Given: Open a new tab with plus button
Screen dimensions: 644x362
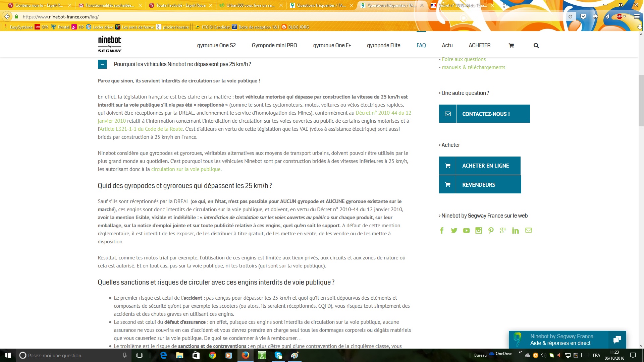Looking at the screenshot, I should tap(504, 5).
